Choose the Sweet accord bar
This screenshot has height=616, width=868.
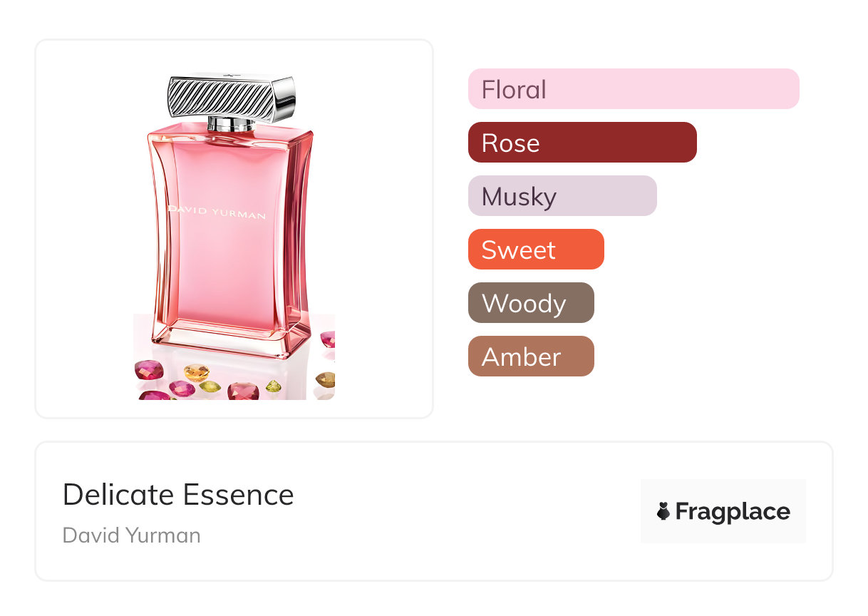[x=535, y=250]
